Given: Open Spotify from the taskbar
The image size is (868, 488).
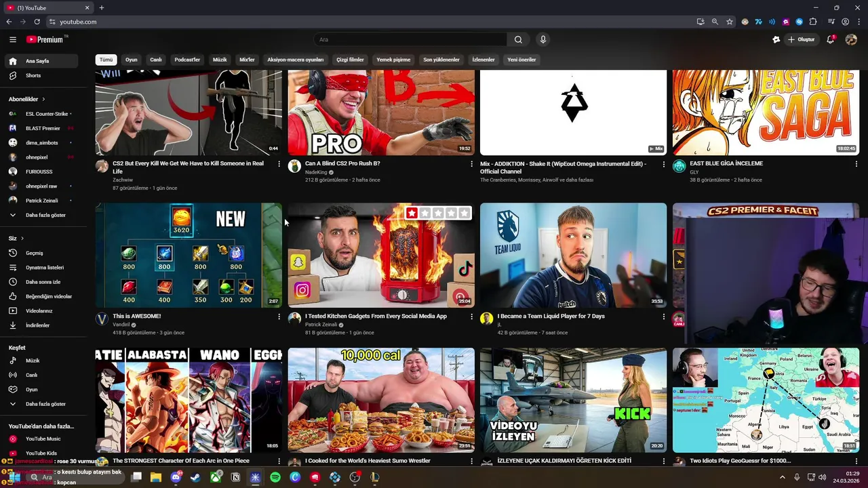Looking at the screenshot, I should click(x=275, y=477).
